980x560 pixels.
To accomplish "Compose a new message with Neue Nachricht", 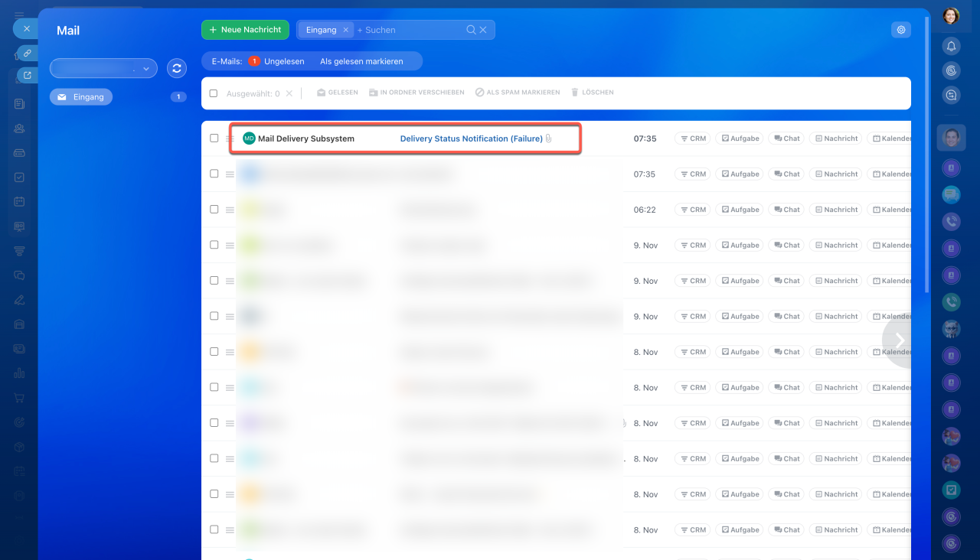I will [x=245, y=30].
